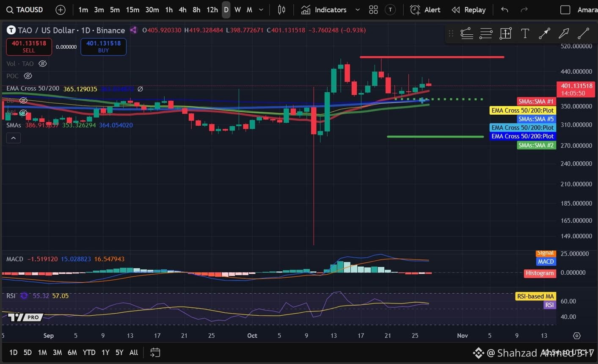This screenshot has width=598, height=364.
Task: Click the blue SMAs:SMA #5 label
Action: pyautogui.click(x=536, y=119)
